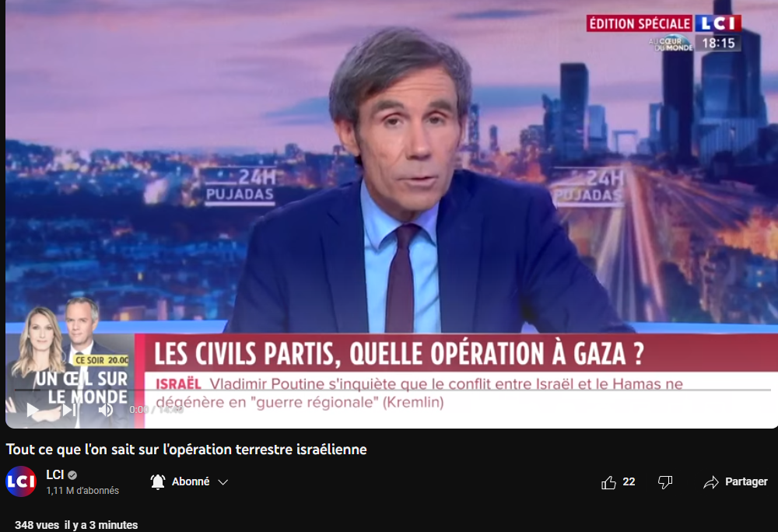The image size is (778, 532).
Task: Click the 22 likes count
Action: tap(629, 482)
